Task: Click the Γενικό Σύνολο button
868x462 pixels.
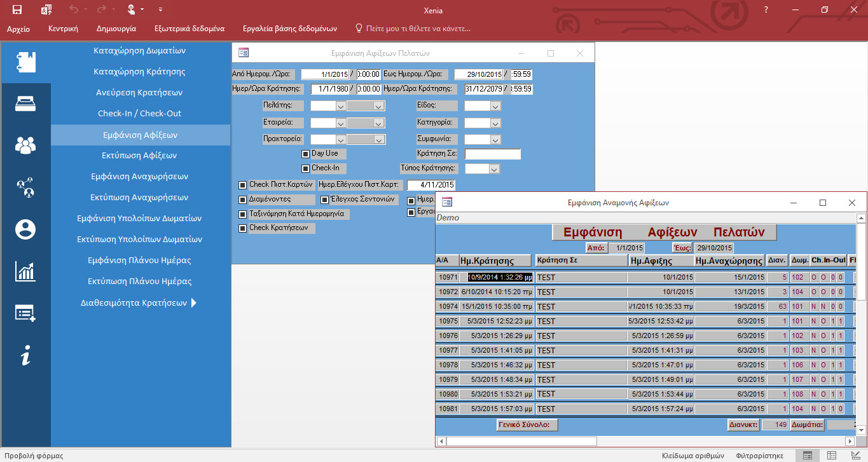Action: tap(527, 425)
